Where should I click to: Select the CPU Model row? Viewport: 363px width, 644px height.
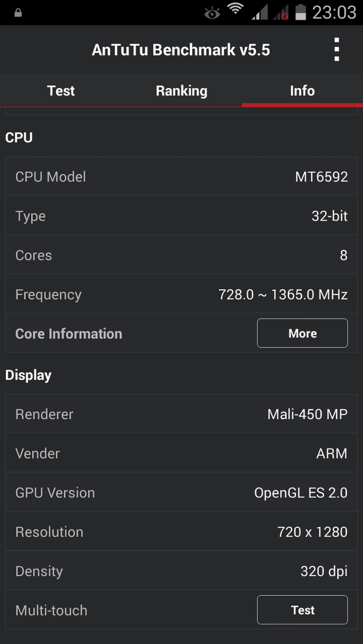pos(181,176)
